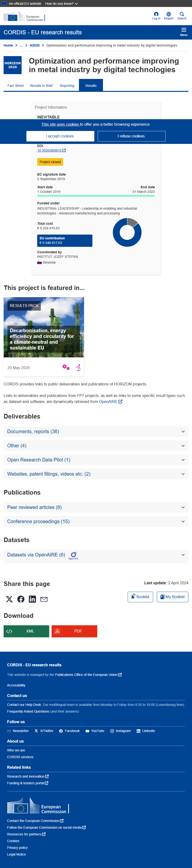
Task: Expand Peer reviewed articles (8)
Action: (96, 508)
